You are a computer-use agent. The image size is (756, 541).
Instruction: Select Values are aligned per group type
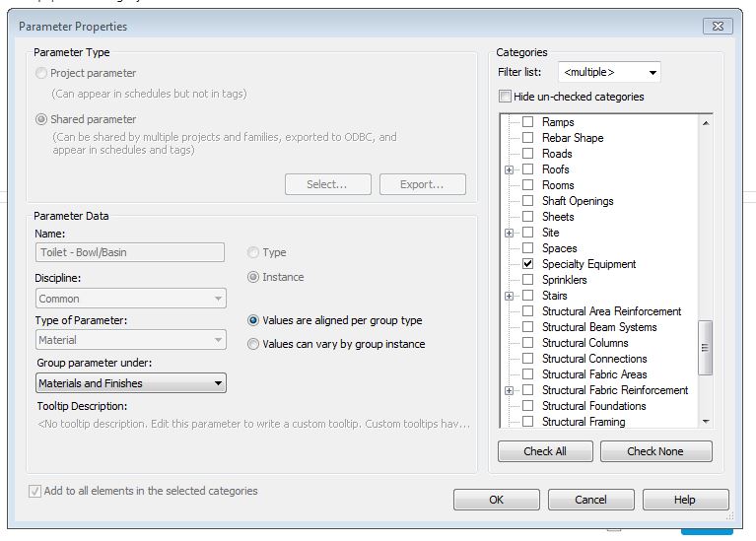(252, 320)
